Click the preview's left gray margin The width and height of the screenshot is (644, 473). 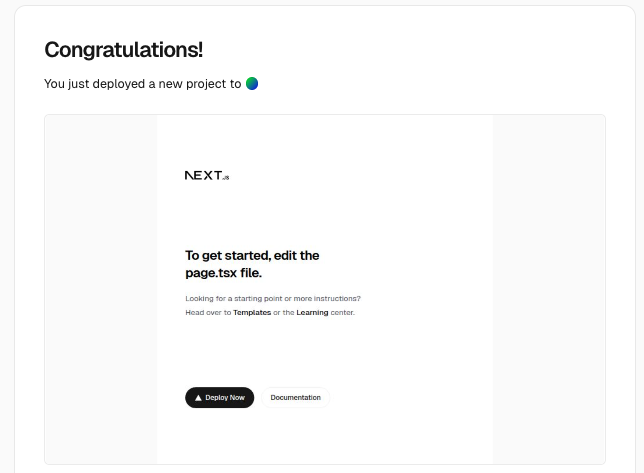[x=100, y=290]
